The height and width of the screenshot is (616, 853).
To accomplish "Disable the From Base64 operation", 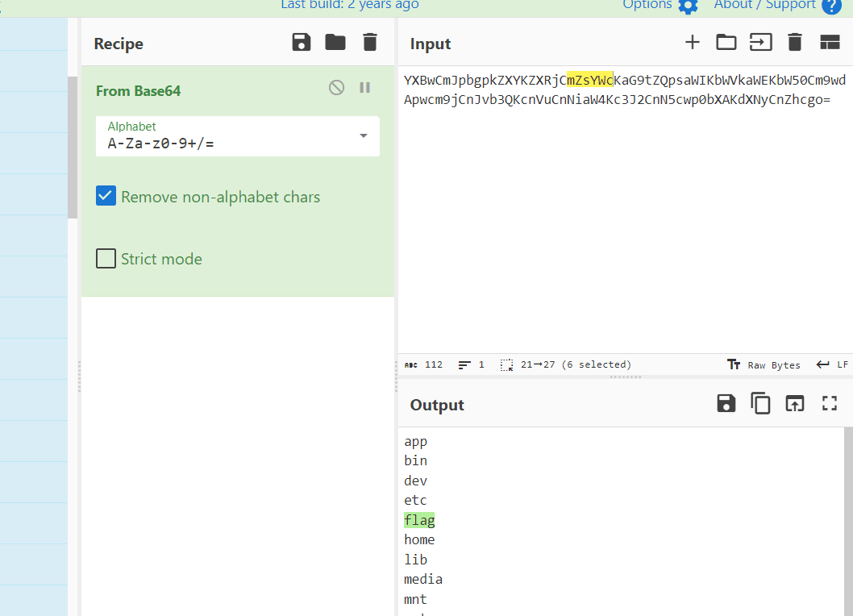I will click(x=337, y=88).
